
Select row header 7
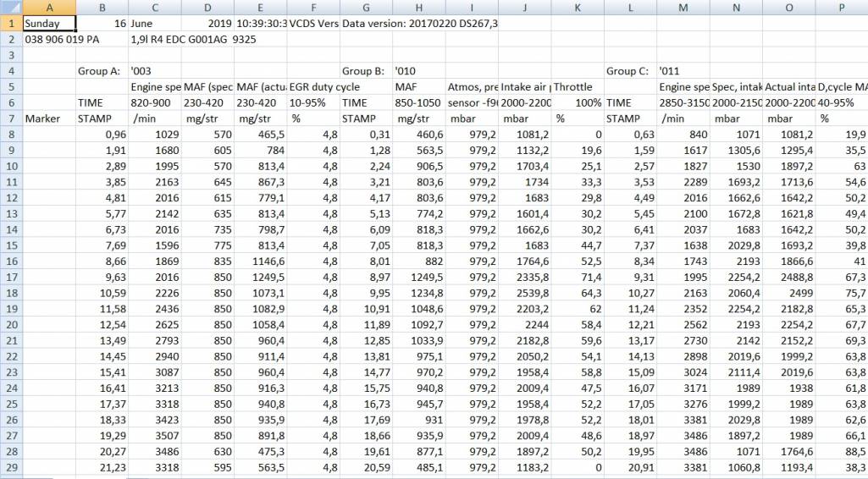[x=11, y=118]
